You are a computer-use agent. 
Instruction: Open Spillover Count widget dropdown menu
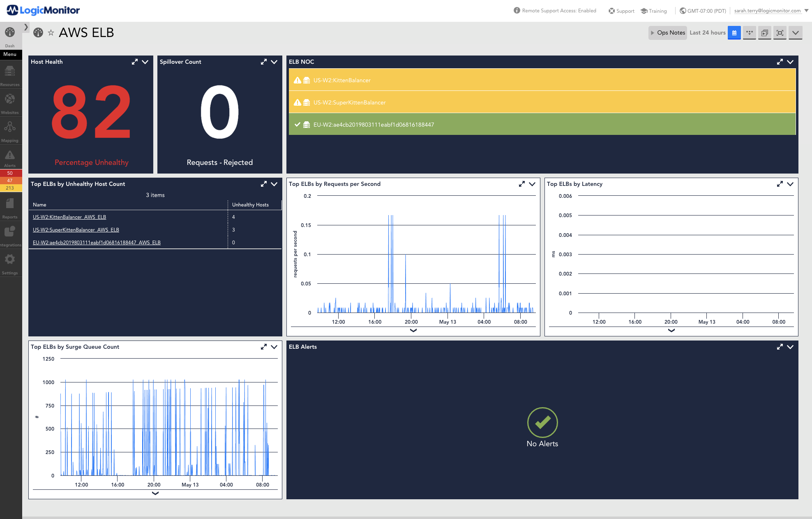click(x=274, y=62)
